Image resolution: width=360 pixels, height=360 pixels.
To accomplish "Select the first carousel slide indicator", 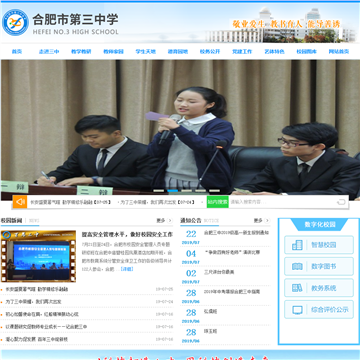I will [159, 191].
